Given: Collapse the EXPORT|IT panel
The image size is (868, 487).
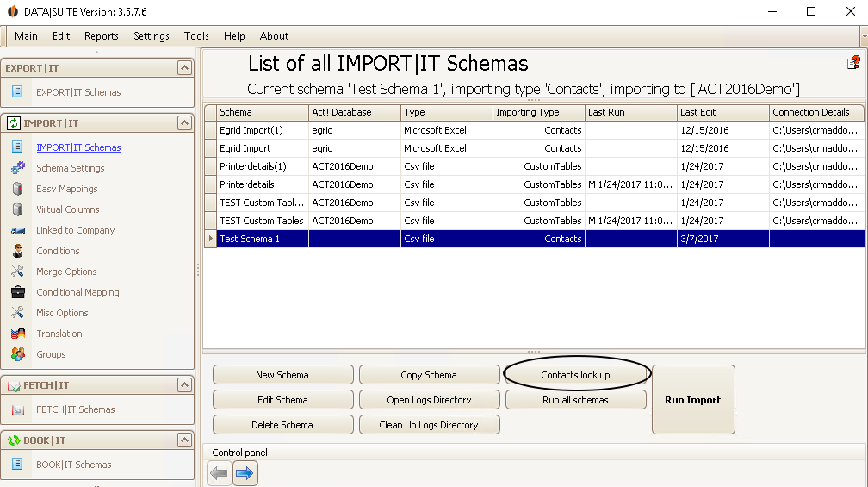Looking at the screenshot, I should tap(184, 67).
